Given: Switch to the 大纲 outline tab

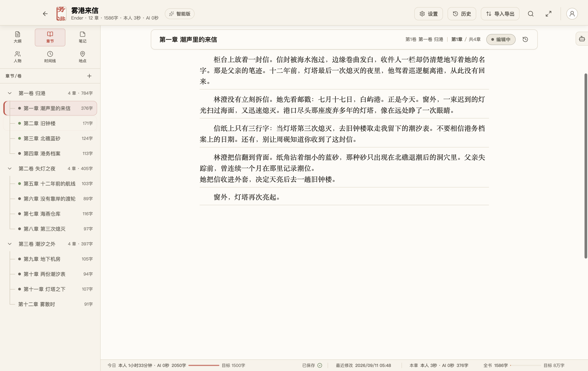Looking at the screenshot, I should [18, 37].
